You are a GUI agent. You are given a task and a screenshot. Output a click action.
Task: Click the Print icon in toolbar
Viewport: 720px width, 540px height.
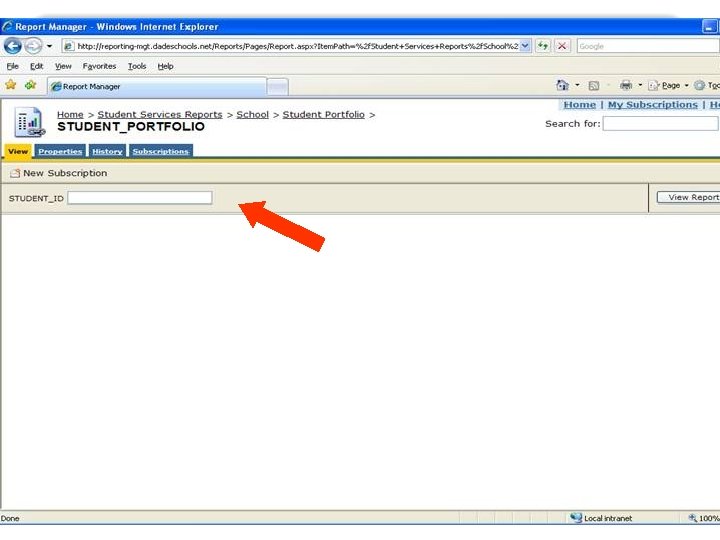[x=625, y=85]
